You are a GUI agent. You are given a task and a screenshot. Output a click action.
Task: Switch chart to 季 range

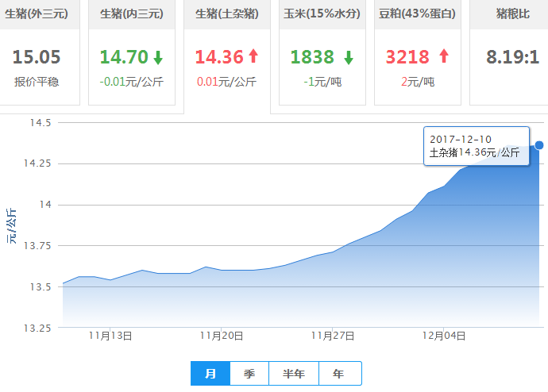tap(249, 374)
